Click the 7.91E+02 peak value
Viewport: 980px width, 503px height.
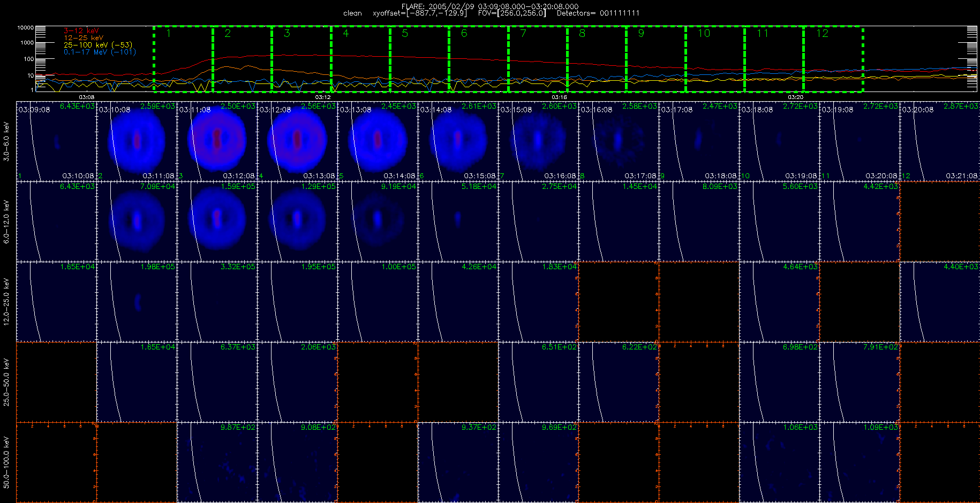(880, 347)
